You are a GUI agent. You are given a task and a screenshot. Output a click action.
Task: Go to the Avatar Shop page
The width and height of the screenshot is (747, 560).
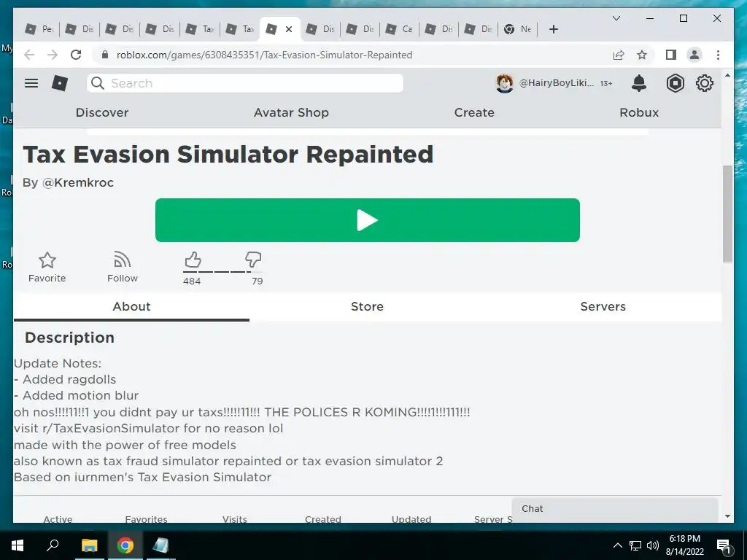click(291, 112)
